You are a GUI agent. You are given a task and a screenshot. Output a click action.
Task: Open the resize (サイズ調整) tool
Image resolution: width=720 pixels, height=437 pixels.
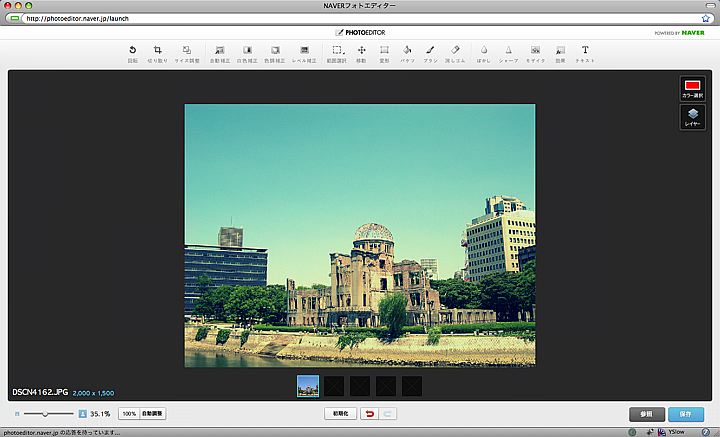pos(187,52)
